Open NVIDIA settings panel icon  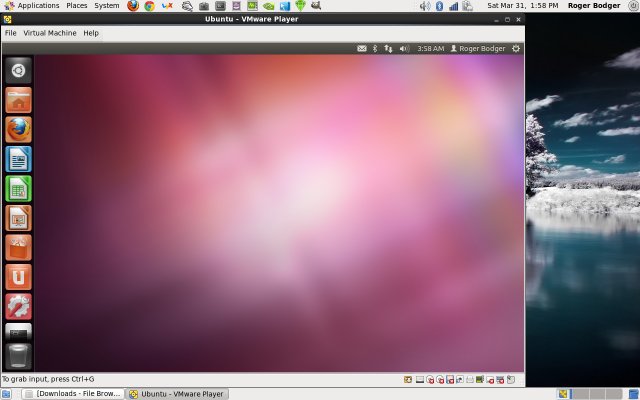pos(268,6)
